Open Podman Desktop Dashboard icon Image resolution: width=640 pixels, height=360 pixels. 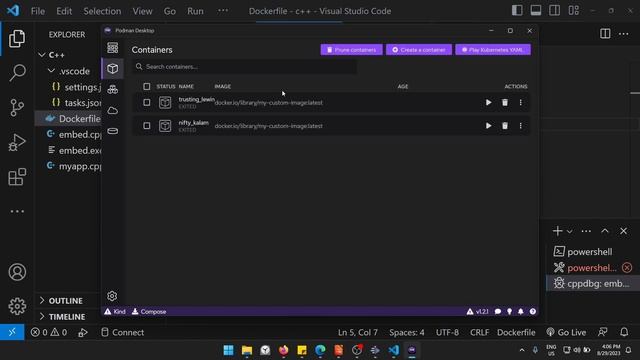click(x=113, y=48)
